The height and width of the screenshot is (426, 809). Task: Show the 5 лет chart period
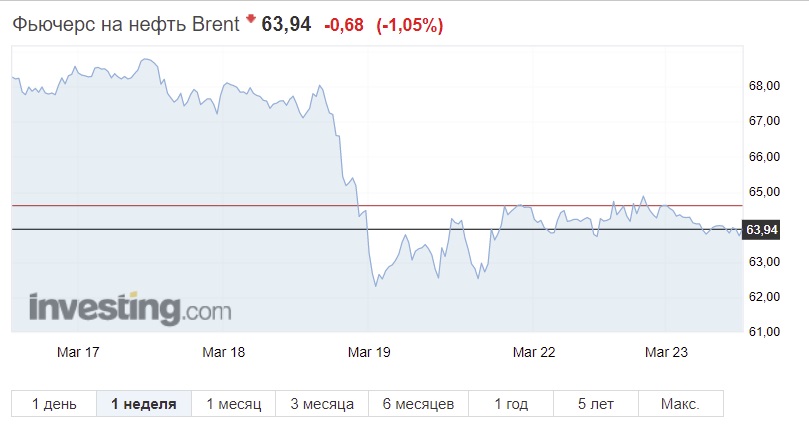(x=596, y=403)
